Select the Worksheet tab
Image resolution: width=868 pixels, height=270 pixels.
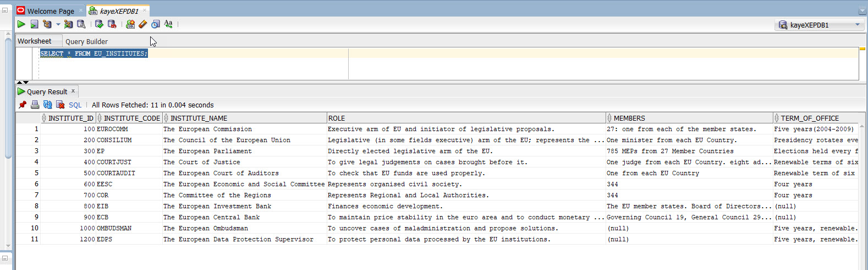34,41
